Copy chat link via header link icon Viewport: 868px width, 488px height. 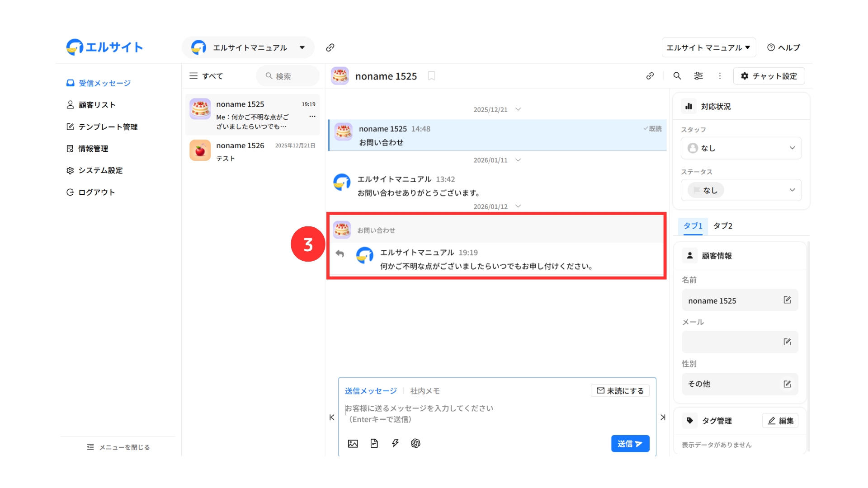(x=650, y=76)
